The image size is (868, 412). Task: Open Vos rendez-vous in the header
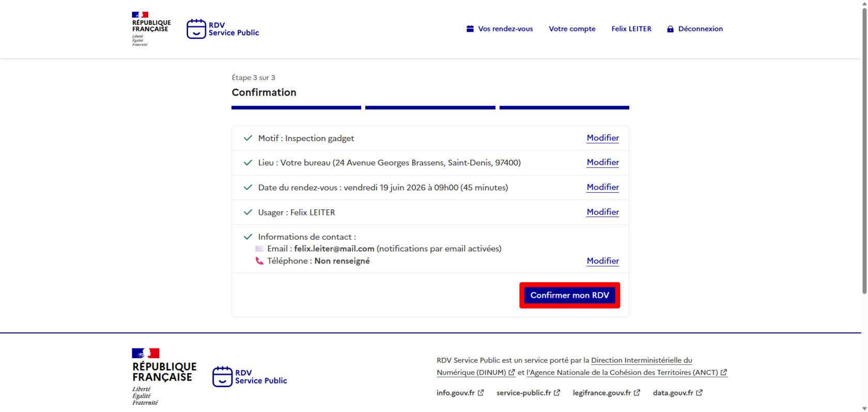[x=500, y=29]
